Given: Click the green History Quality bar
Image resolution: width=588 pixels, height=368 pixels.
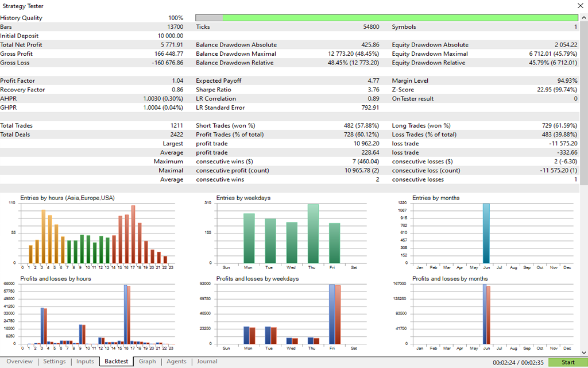Looking at the screenshot, I should (400, 18).
